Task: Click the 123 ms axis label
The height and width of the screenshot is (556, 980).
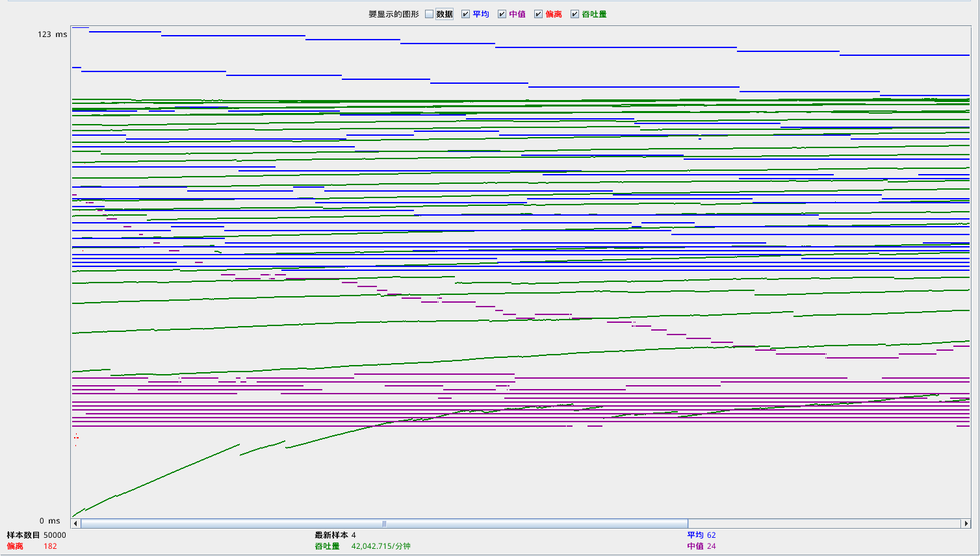Action: click(x=52, y=34)
